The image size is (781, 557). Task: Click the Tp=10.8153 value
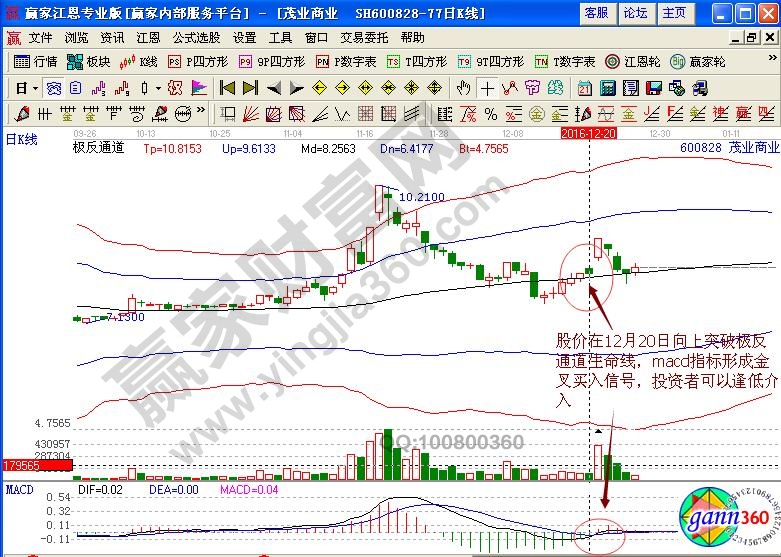point(172,148)
